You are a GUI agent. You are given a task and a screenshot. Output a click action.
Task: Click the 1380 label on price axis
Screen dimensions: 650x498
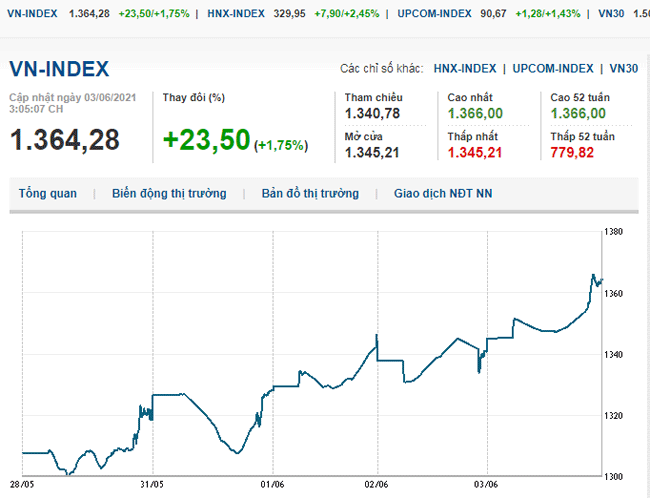pos(614,232)
